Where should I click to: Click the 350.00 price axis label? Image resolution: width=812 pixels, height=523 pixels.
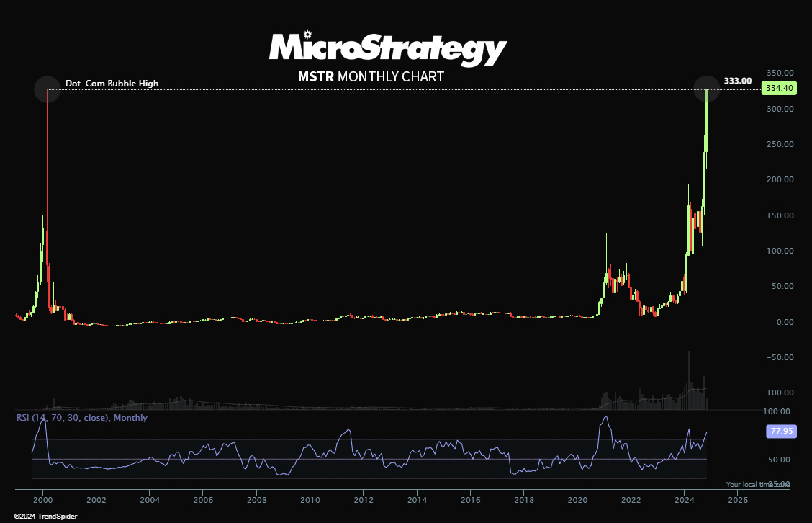(x=780, y=73)
